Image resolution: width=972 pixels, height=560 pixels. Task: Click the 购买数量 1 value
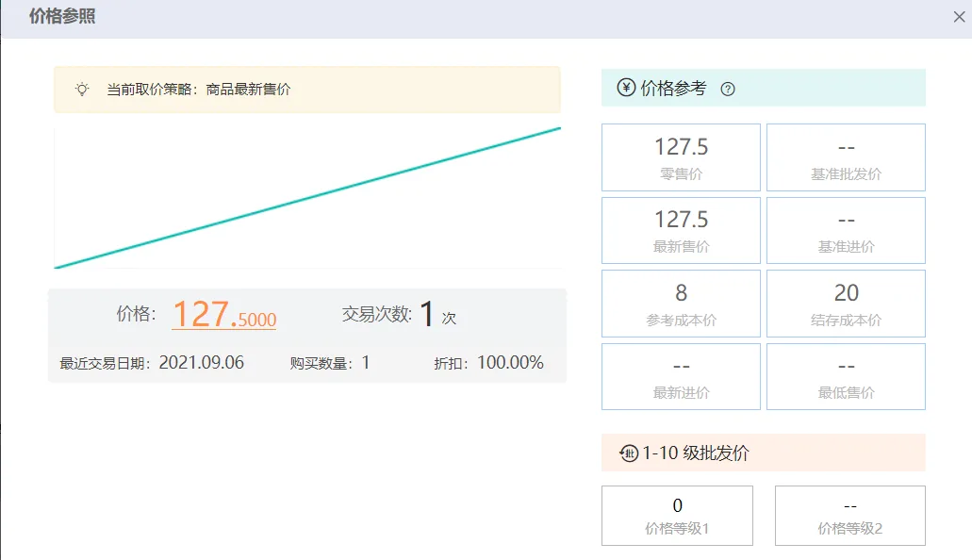coord(366,363)
